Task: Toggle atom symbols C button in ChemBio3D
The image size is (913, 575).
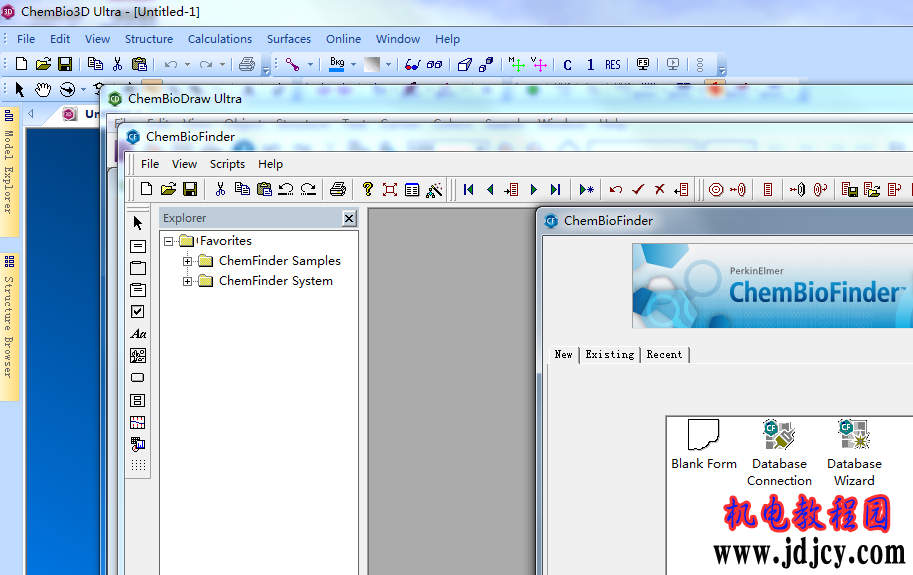Action: pos(567,65)
